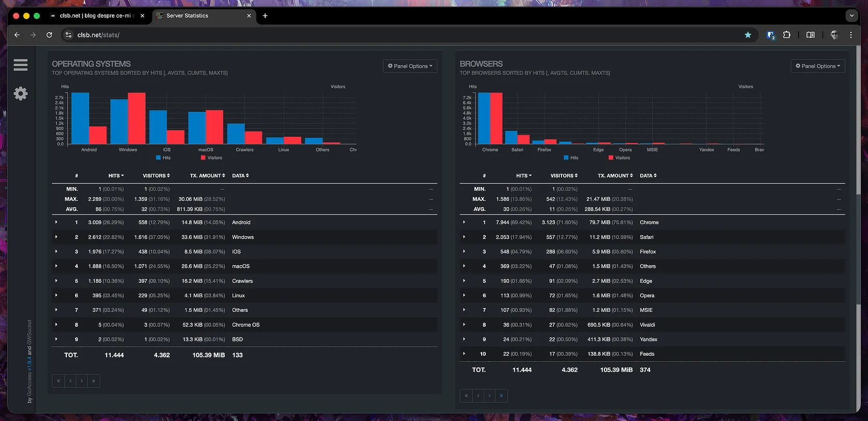Open the settings gear in sidebar
The width and height of the screenshot is (868, 421).
click(x=21, y=94)
